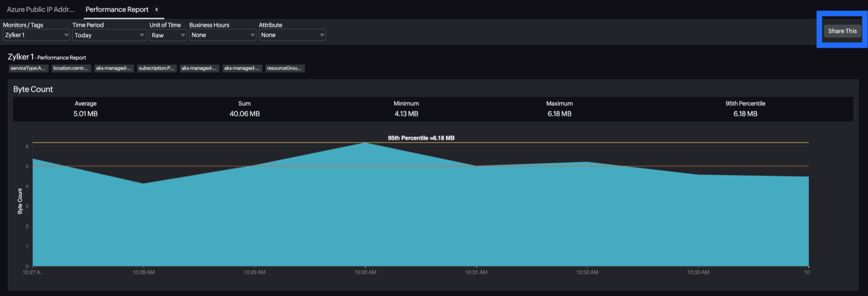Viewport: 868px width, 296px height.
Task: Expand the Time Period dropdown set to Today
Action: click(109, 35)
